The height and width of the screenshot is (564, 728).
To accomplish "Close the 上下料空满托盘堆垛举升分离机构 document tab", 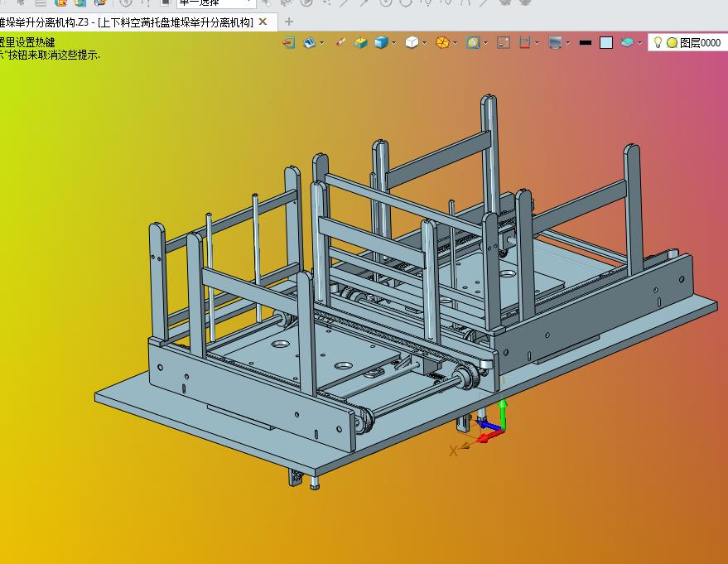I will tap(263, 22).
